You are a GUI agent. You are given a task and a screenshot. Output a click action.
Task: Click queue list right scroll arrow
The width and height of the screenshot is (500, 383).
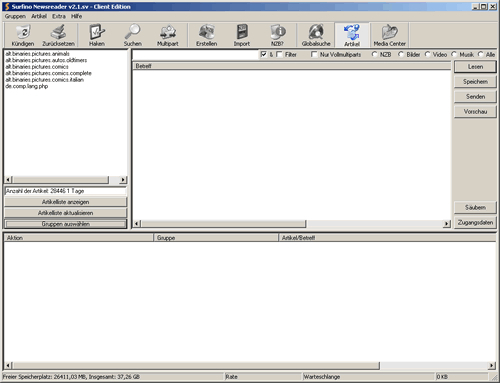(492, 366)
